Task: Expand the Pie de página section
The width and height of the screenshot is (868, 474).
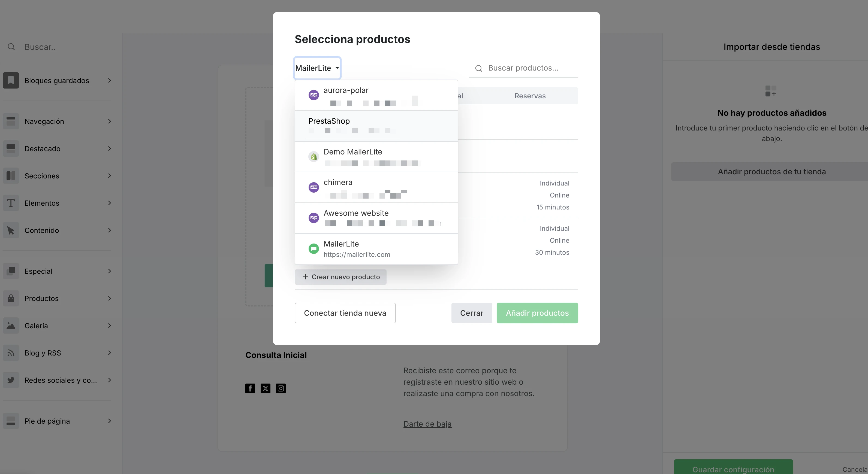Action: pos(57,421)
